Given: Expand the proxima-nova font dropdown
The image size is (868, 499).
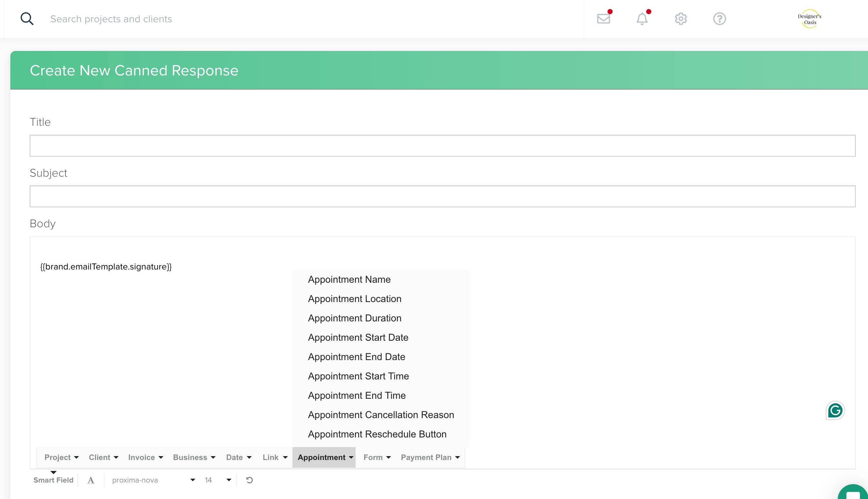Looking at the screenshot, I should [x=153, y=480].
